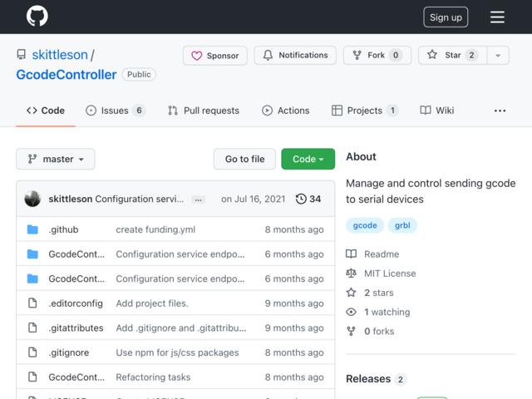This screenshot has height=399, width=532.
Task: Click the Sign up button
Action: [x=446, y=17]
